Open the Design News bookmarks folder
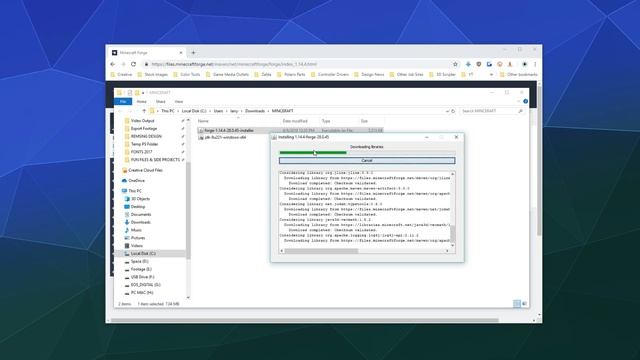The height and width of the screenshot is (360, 640). tap(369, 75)
